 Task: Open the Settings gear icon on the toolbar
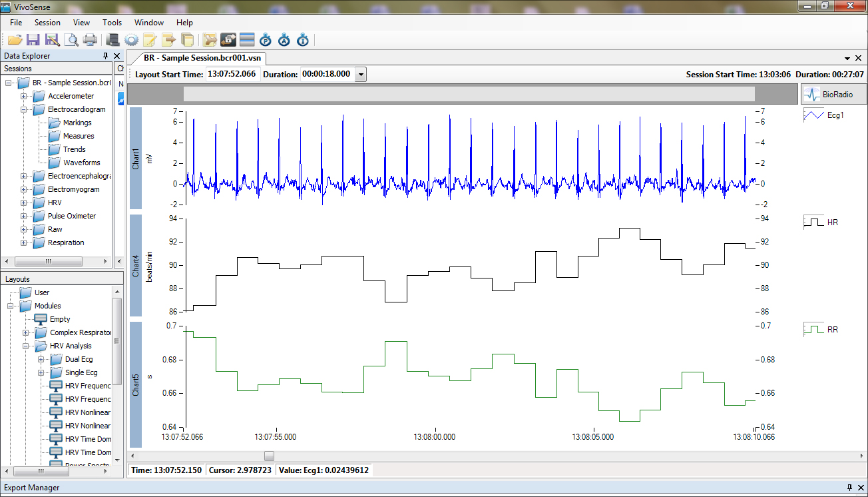pyautogui.click(x=131, y=40)
